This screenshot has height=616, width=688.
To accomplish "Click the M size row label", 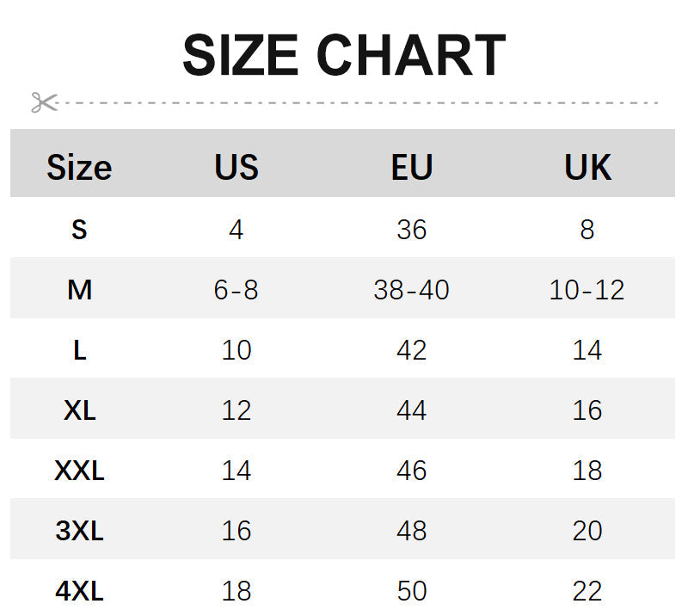I will tap(79, 290).
